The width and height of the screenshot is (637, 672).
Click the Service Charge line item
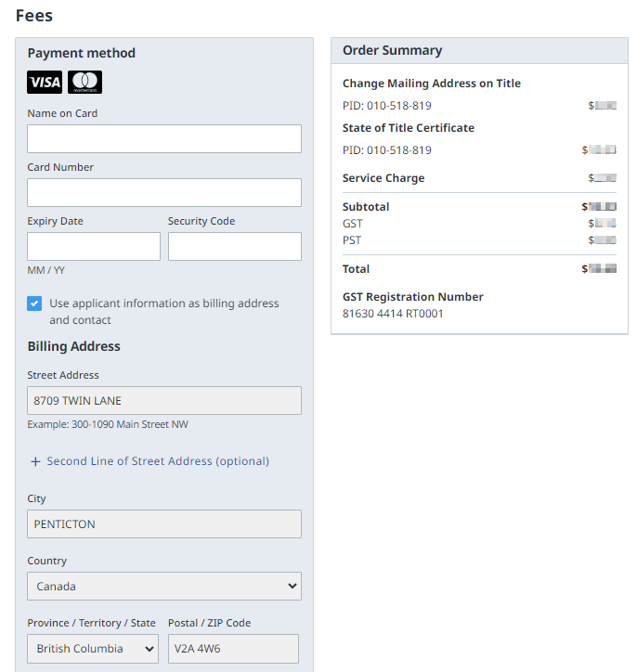coord(383,178)
